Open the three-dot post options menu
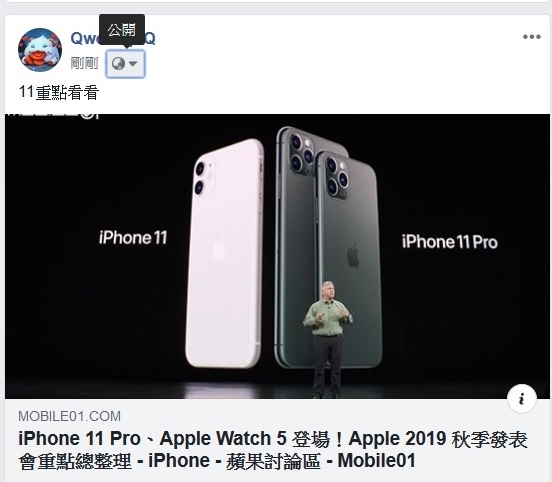Viewport: 552px width, 482px height. point(531,37)
